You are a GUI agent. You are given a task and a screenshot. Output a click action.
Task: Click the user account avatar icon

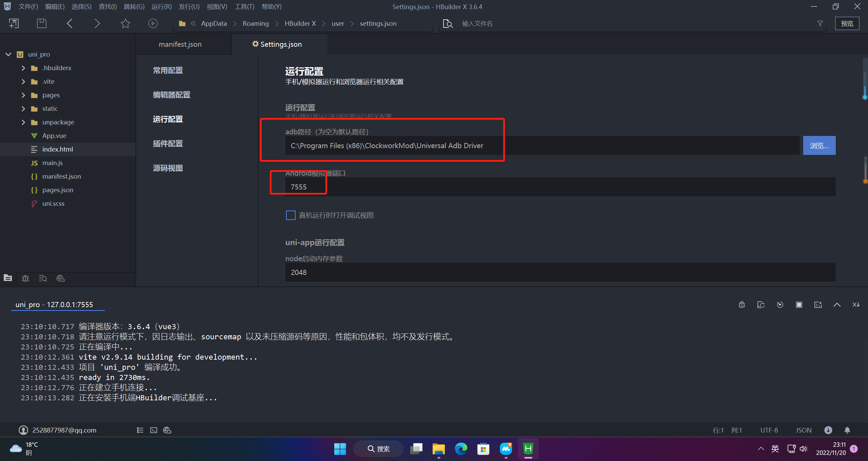[23, 430]
